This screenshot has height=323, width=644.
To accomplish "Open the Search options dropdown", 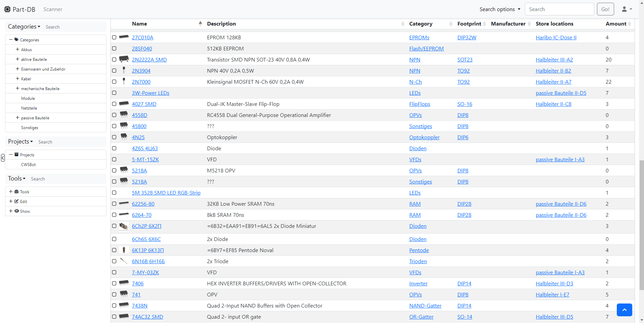I will pos(499,9).
